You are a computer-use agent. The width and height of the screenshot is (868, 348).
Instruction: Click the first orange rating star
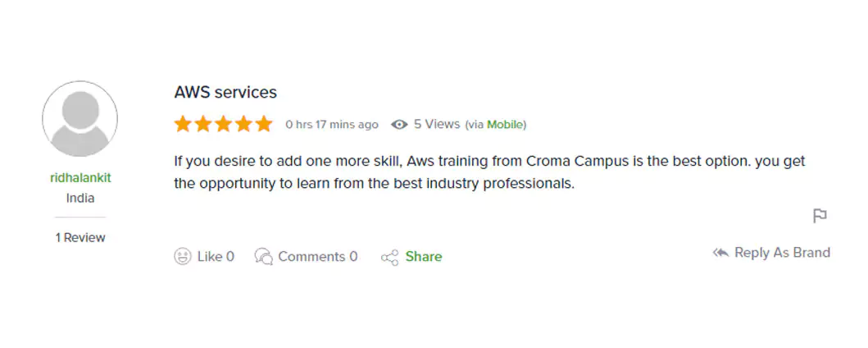pos(182,124)
